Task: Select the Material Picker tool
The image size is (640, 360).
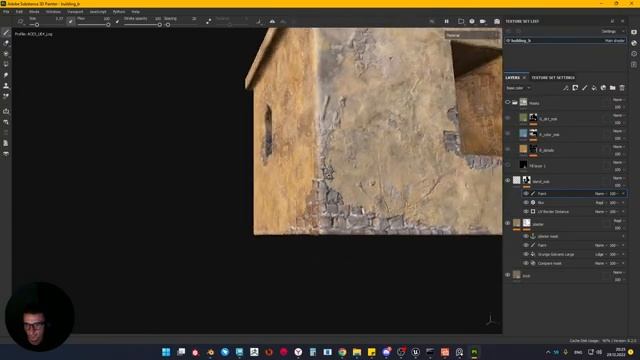Action: coord(6,96)
